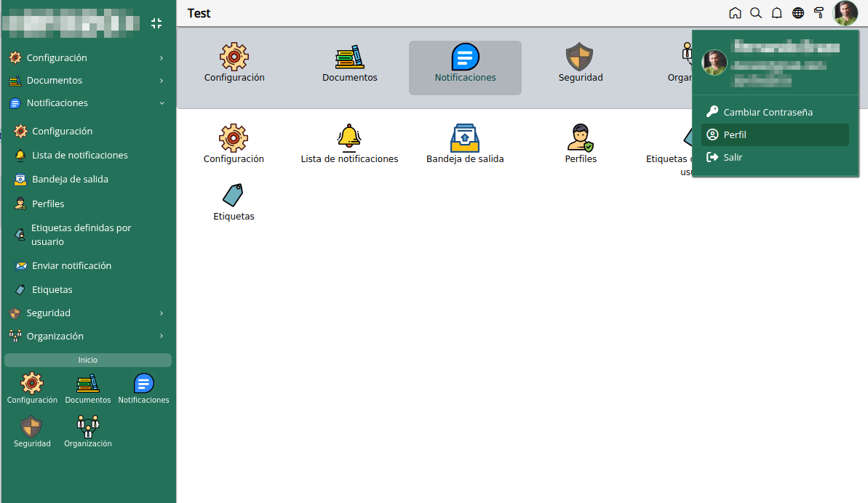Expand the Seguridad sidebar menu
Viewport: 868px width, 503px height.
[88, 313]
